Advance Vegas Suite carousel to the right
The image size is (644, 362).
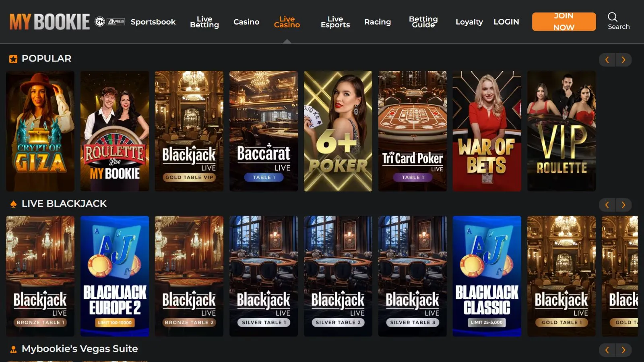point(623,350)
